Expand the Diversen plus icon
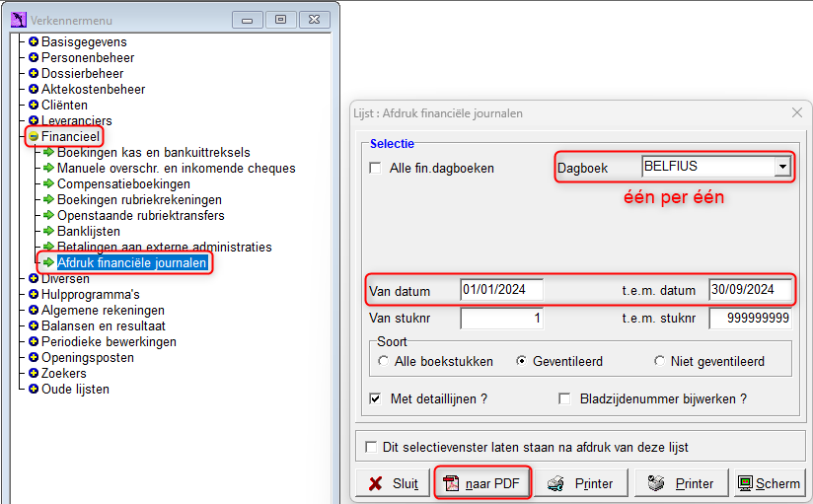The height and width of the screenshot is (504, 813). click(34, 278)
